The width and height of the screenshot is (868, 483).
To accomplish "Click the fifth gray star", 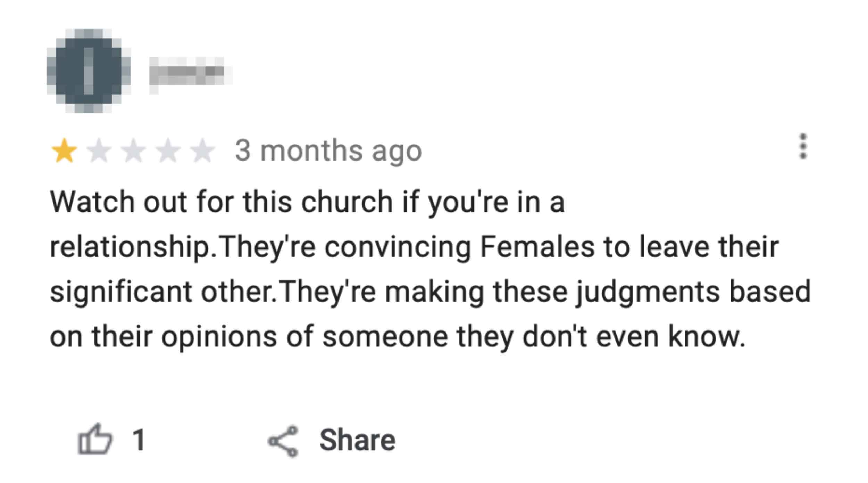I will 202,150.
